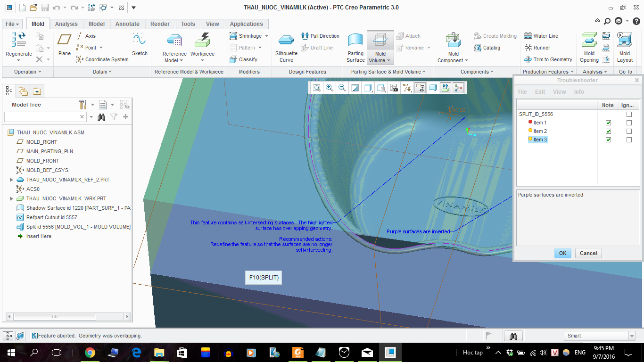The image size is (644, 362).
Task: Switch to the Folder Browser panel tab
Action: (x=23, y=91)
